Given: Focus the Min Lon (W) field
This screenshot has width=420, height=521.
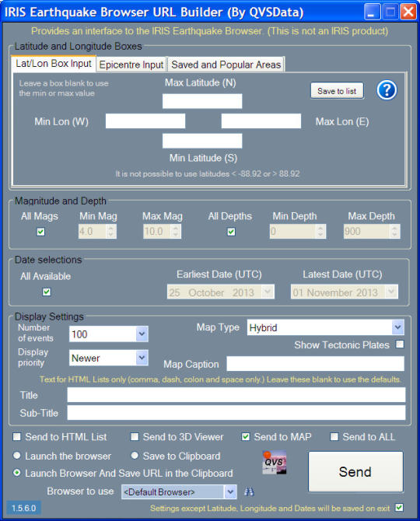Looking at the screenshot, I should pyautogui.click(x=145, y=121).
